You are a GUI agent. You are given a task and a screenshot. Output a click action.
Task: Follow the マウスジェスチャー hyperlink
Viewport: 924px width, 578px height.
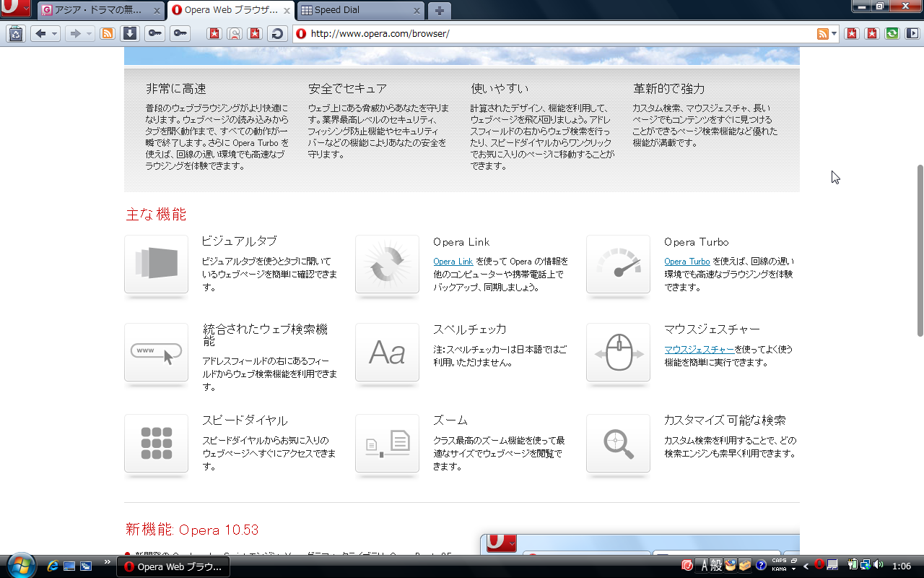click(x=699, y=350)
